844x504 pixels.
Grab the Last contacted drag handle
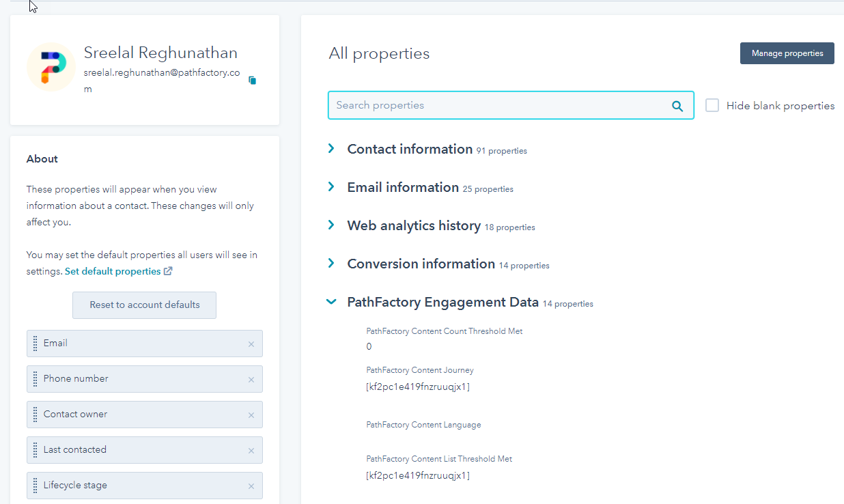(36, 450)
